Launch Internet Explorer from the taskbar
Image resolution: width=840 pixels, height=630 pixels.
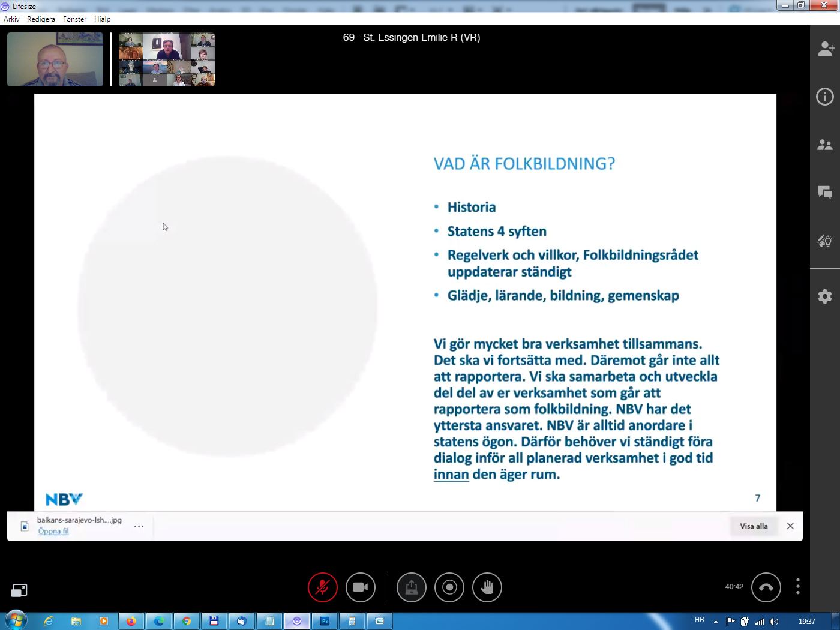tap(49, 621)
